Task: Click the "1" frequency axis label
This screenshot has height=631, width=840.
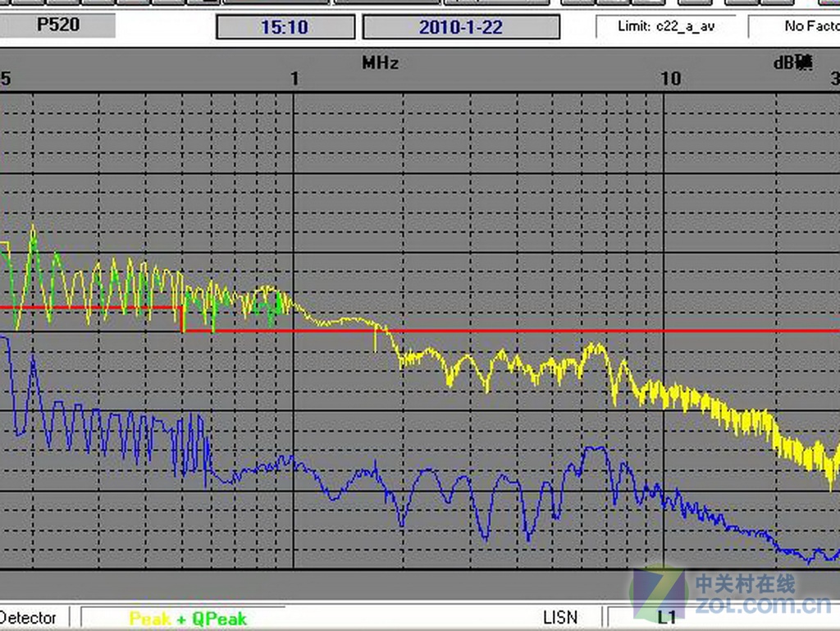Action: 294,79
